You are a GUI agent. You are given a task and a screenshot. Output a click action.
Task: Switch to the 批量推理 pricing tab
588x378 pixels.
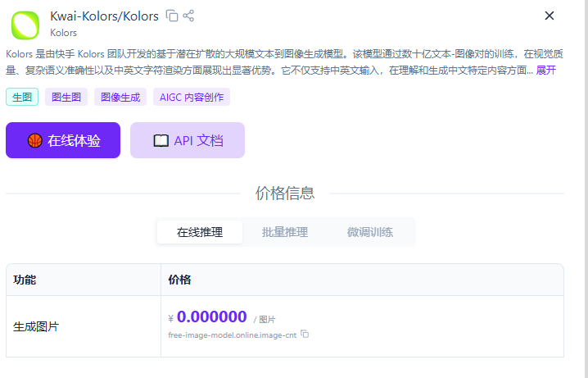coord(285,232)
